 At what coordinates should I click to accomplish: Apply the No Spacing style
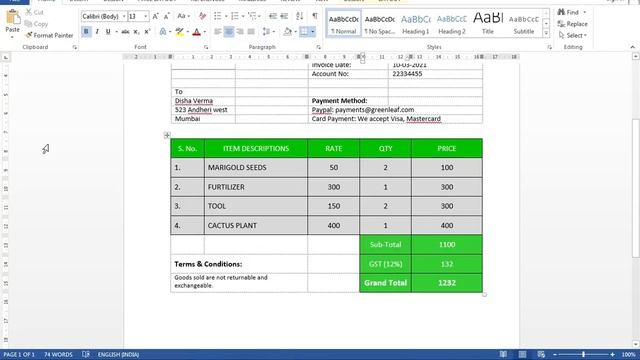(x=380, y=24)
